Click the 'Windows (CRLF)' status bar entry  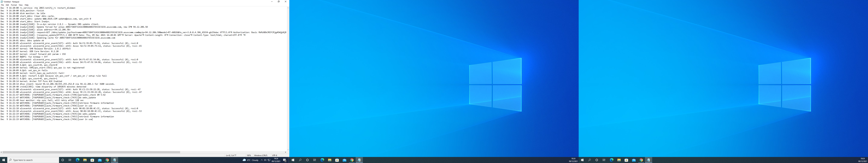(x=261, y=156)
